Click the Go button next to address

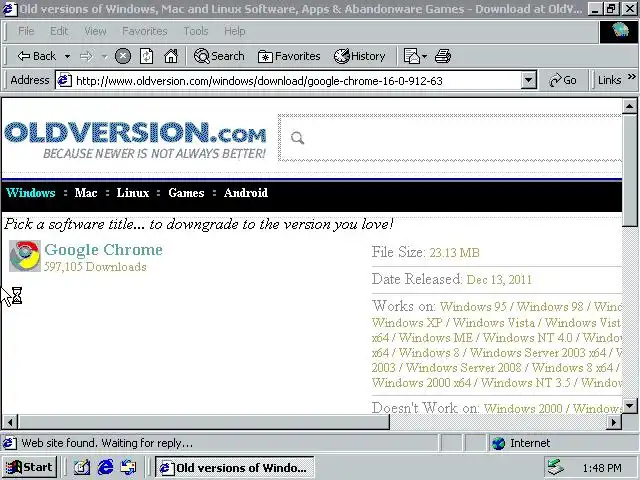coord(563,80)
